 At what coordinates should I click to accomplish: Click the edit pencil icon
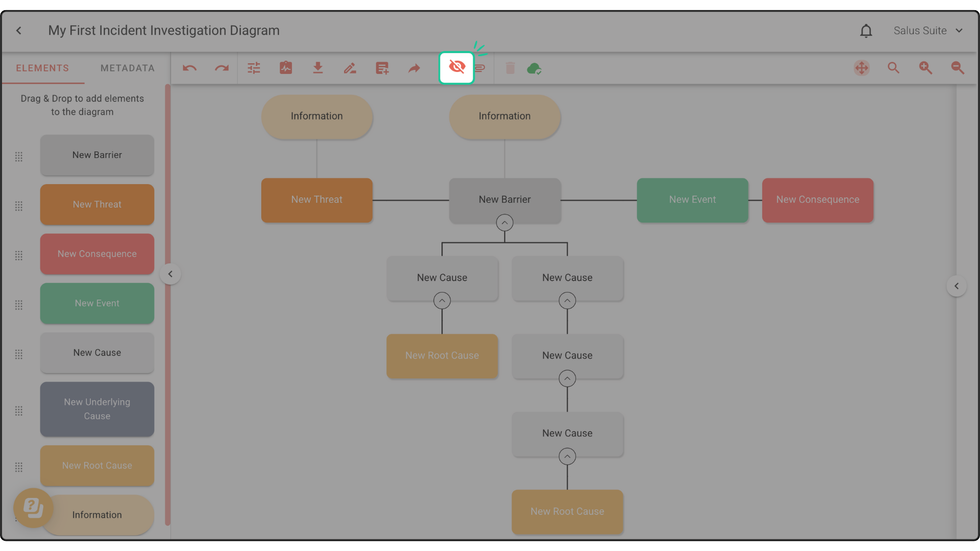[x=350, y=68]
